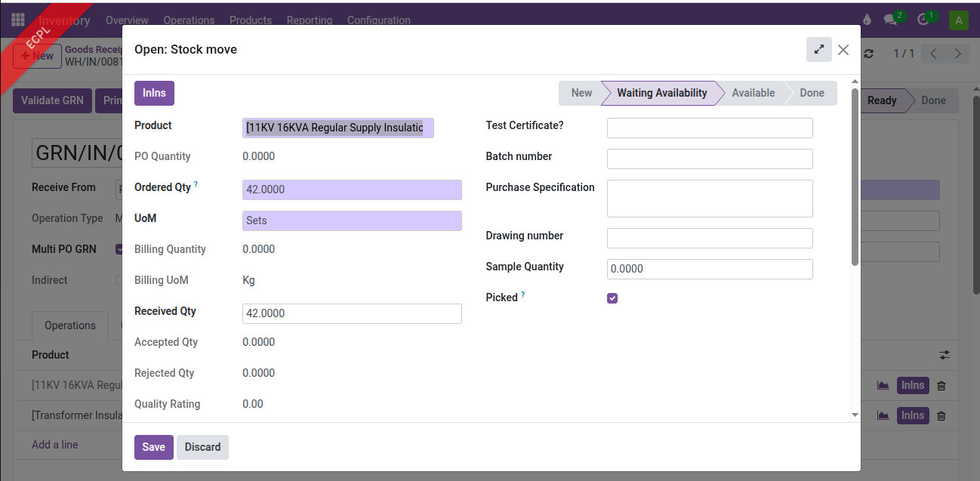
Task: Click the Discard button
Action: point(202,447)
